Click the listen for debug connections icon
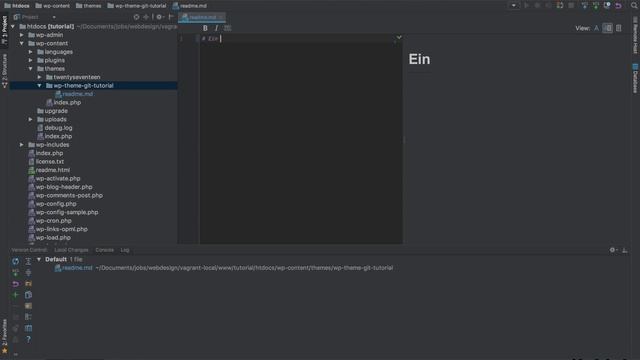The height and width of the screenshot is (360, 640). 560,6
